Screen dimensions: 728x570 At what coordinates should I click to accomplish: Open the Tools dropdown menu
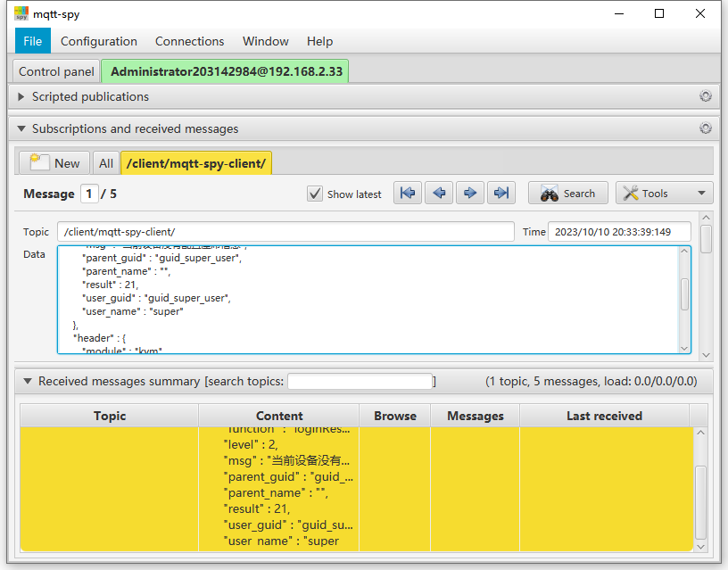[664, 193]
